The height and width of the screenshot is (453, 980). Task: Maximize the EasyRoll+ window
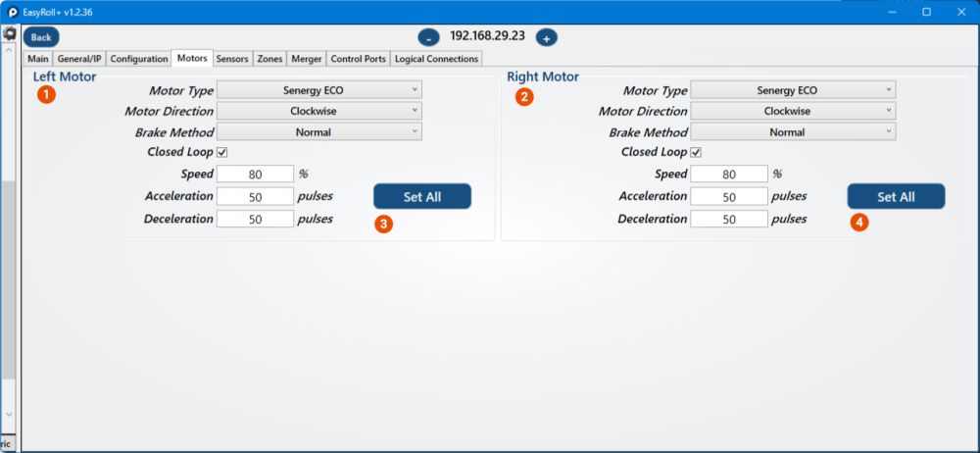(x=927, y=12)
